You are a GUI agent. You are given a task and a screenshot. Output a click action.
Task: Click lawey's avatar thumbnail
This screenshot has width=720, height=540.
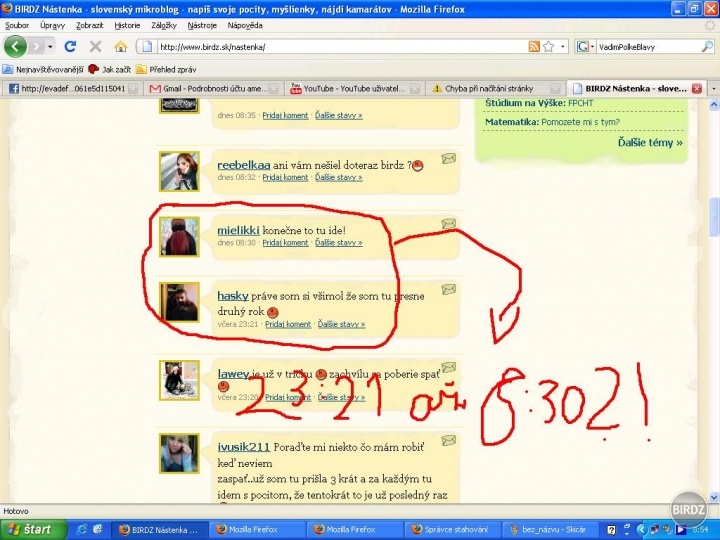(x=179, y=380)
